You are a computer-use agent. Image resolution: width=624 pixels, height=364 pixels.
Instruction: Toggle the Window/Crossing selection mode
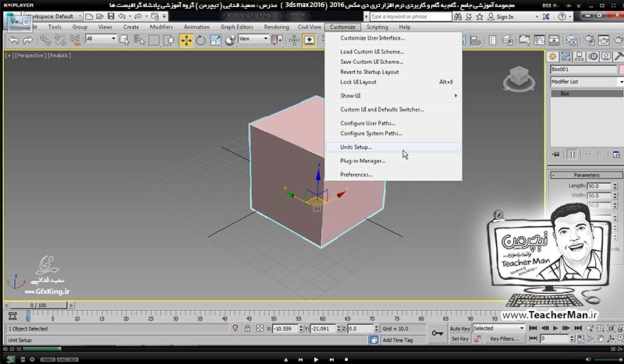[168, 41]
